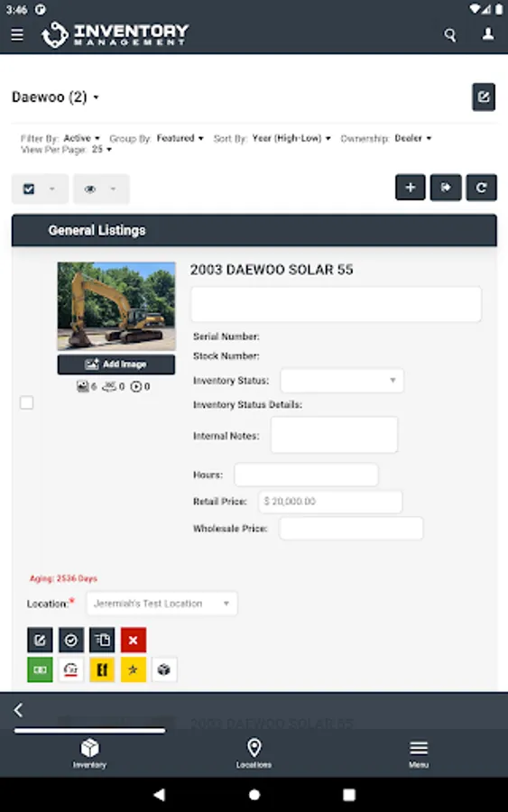Tick the checkbox beside the Daewoo listing

(27, 402)
